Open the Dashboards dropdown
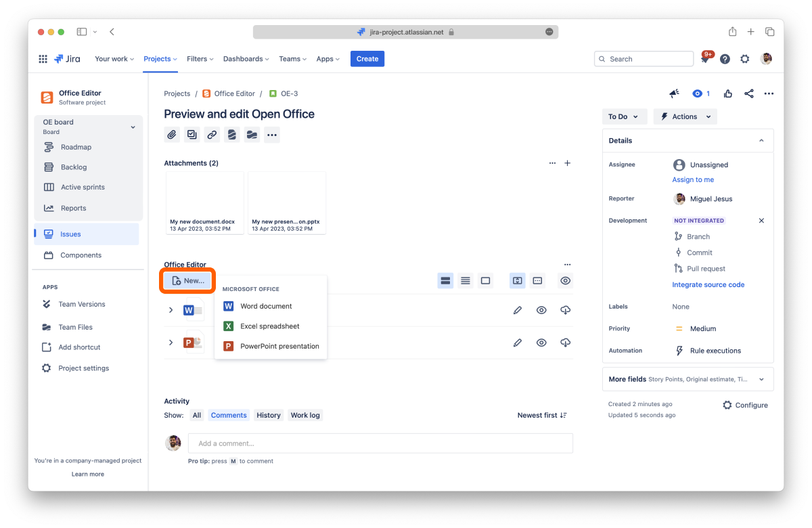Image resolution: width=812 pixels, height=528 pixels. coord(246,59)
